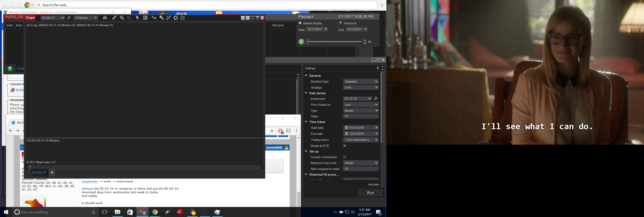This screenshot has height=217, width=644.
Task: Open the Maximum bars look back dropdown
Action: [x=361, y=163]
